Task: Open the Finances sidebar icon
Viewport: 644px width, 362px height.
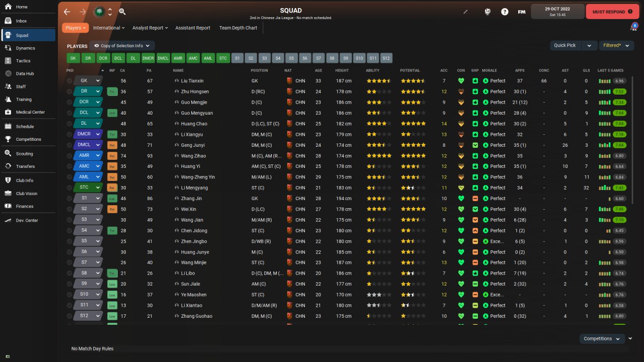Action: point(8,206)
